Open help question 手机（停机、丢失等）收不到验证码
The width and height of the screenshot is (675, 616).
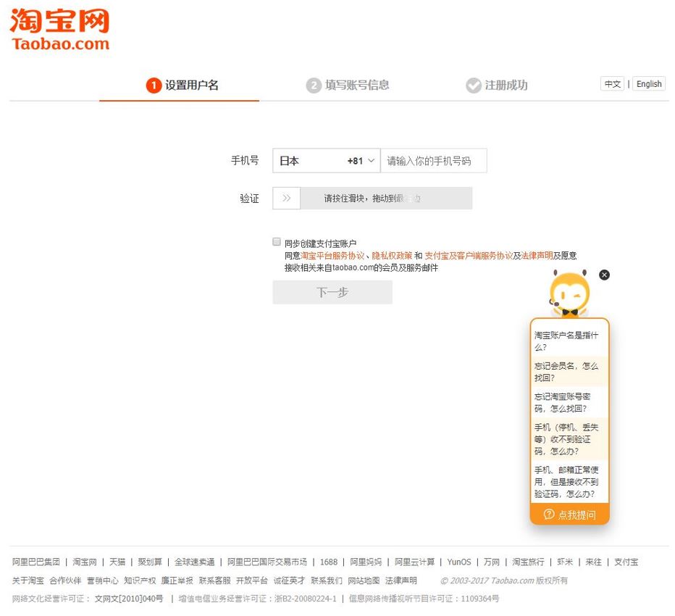tap(569, 439)
